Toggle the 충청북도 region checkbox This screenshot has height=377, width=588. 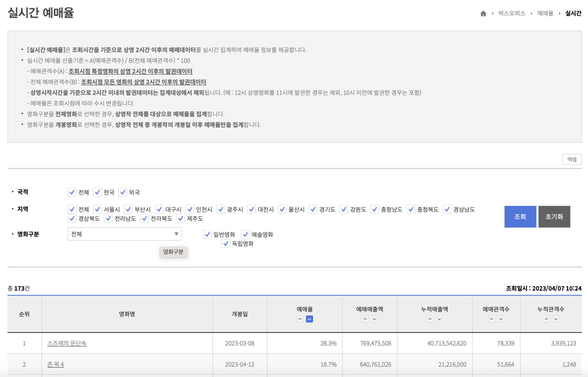(411, 209)
